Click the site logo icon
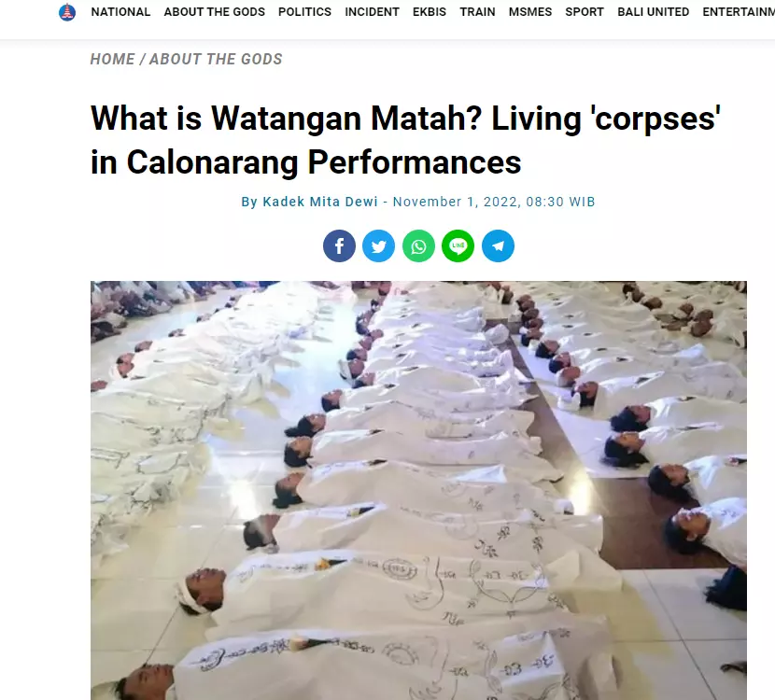 pyautogui.click(x=67, y=12)
